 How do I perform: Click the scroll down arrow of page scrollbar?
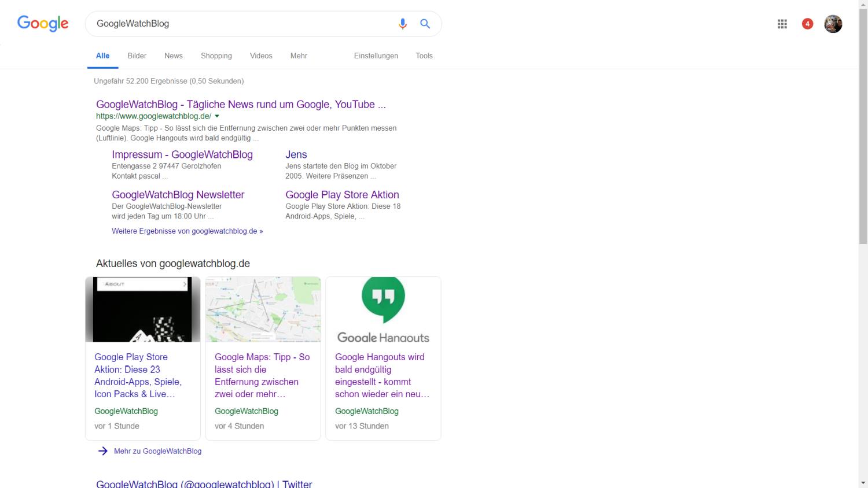[863, 483]
